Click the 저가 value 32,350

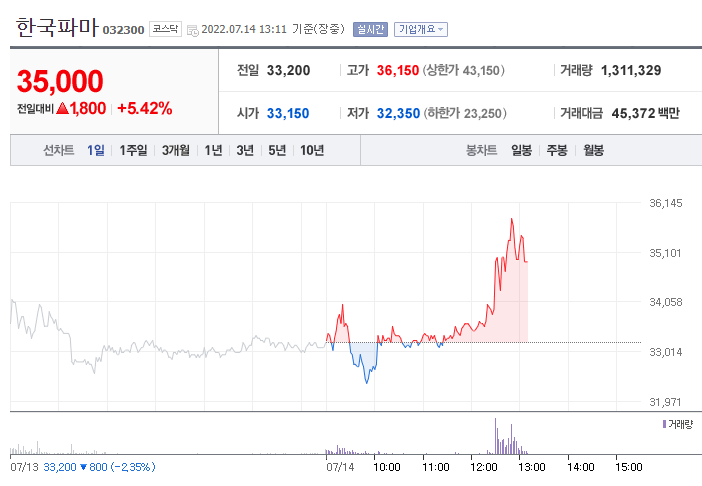[x=398, y=113]
